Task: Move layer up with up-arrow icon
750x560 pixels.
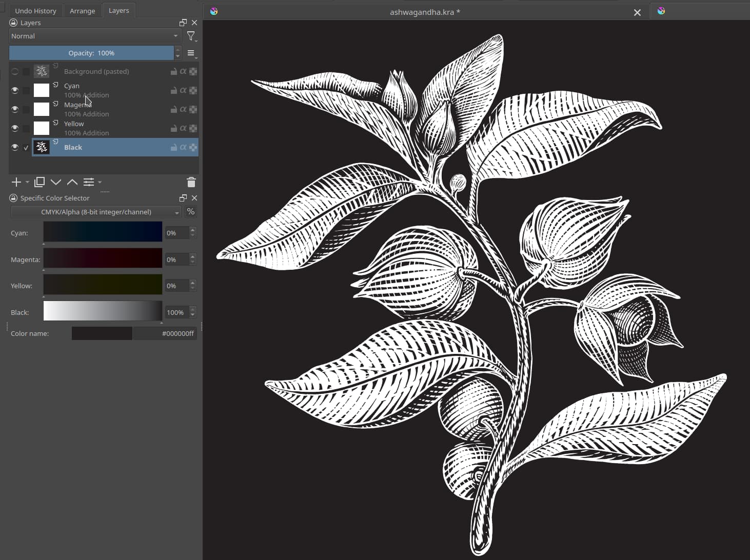Action: [72, 182]
